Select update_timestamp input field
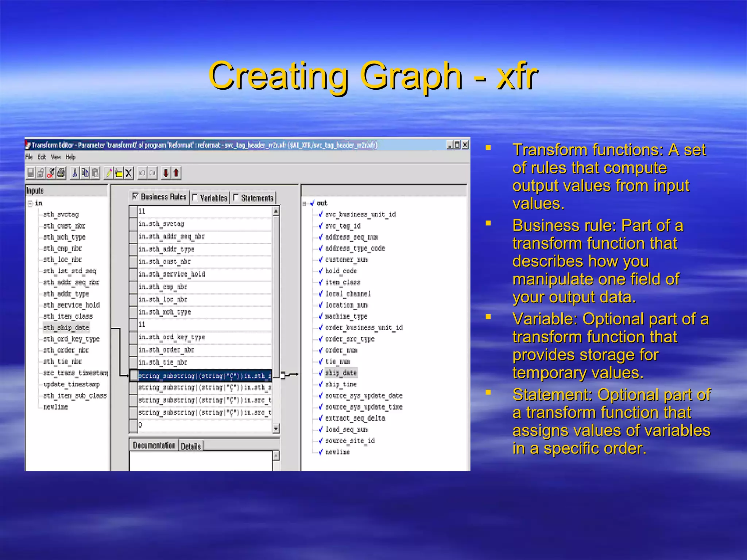 tap(71, 384)
